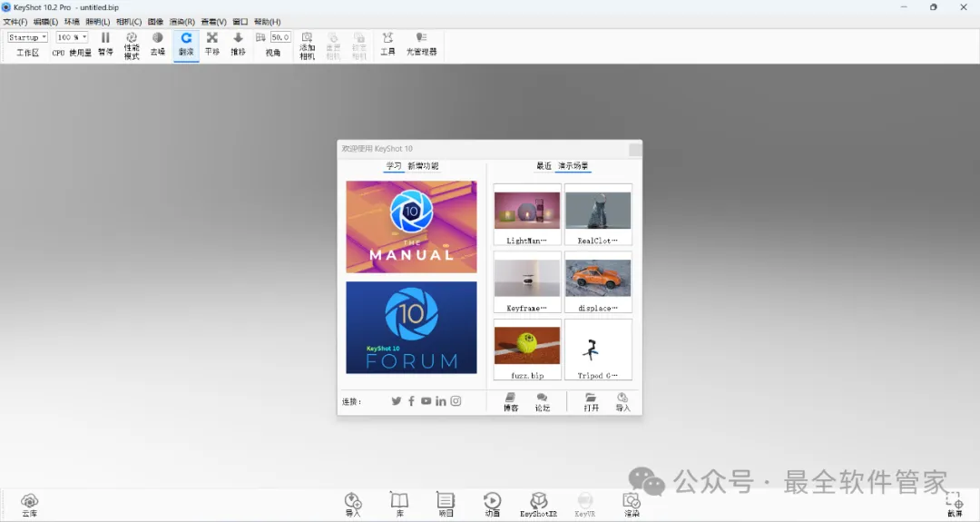Viewport: 980px width, 522px height.
Task: Open the Startup workspace dropdown
Action: tap(27, 37)
